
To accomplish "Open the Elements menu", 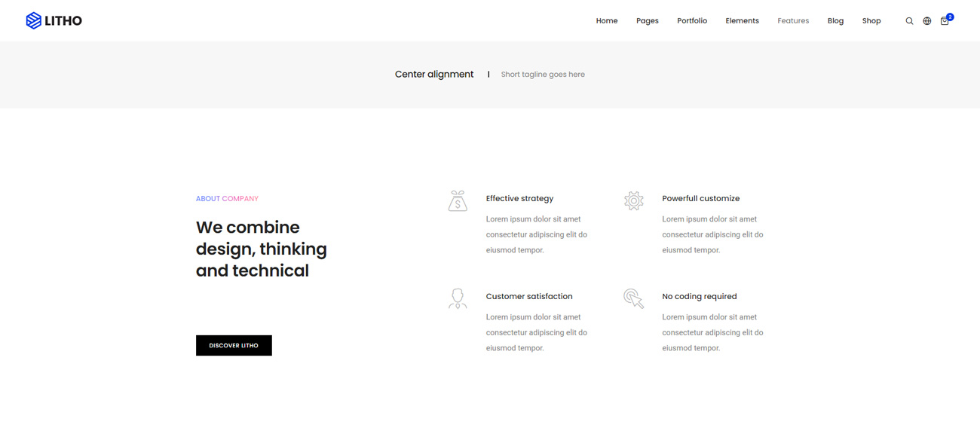I will pyautogui.click(x=743, y=21).
